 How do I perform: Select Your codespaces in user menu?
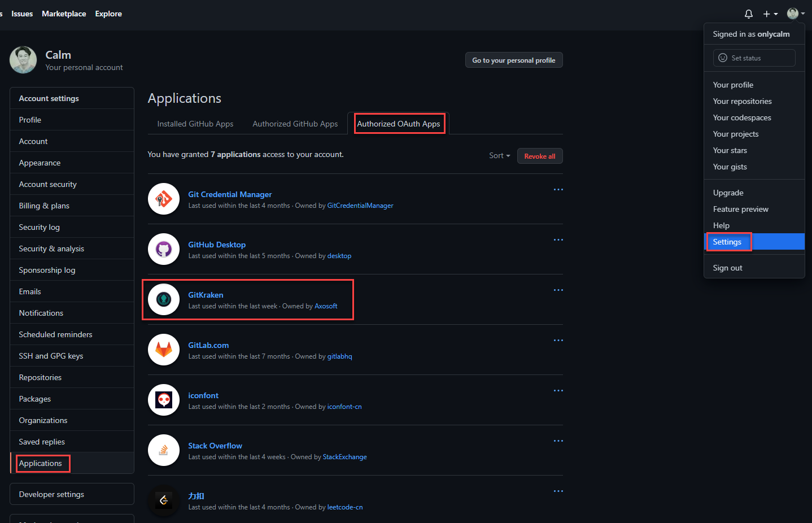point(754,117)
